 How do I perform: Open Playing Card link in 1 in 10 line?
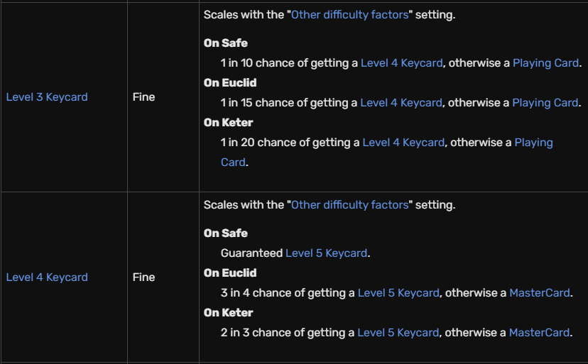[x=545, y=63]
